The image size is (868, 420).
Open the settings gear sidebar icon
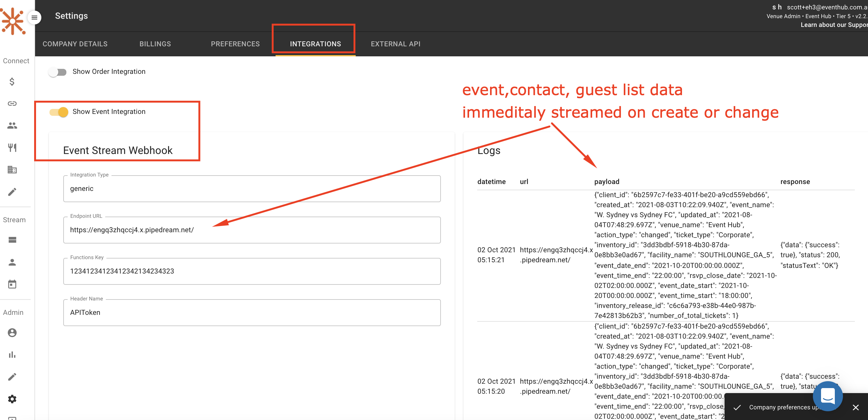(x=12, y=399)
